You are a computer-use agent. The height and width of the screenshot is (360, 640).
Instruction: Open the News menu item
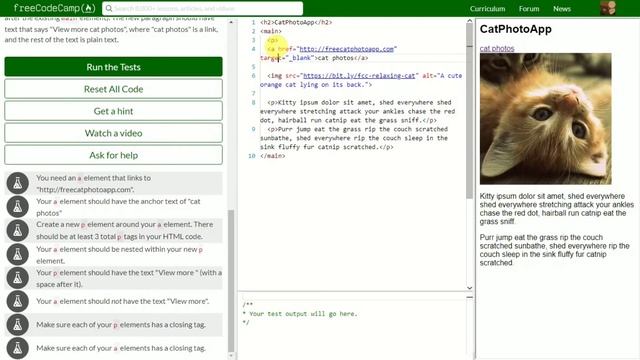pos(562,9)
